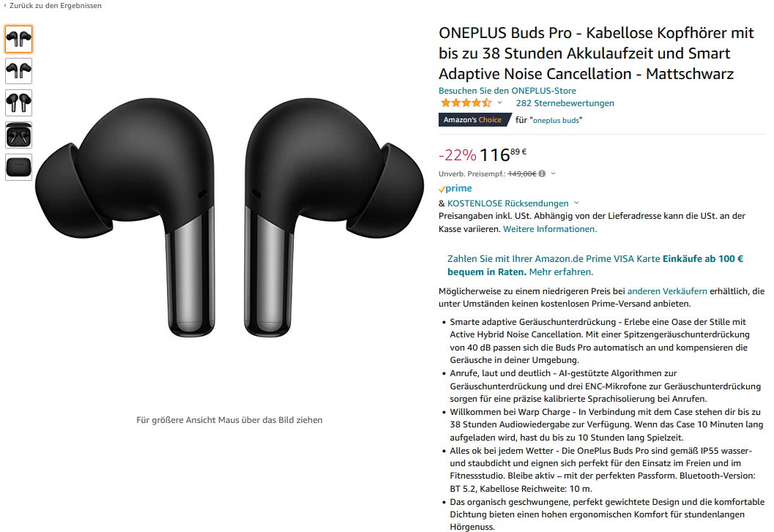Image resolution: width=774 pixels, height=532 pixels.
Task: Click Mehr erfahren about Raten payment
Action: coord(561,272)
